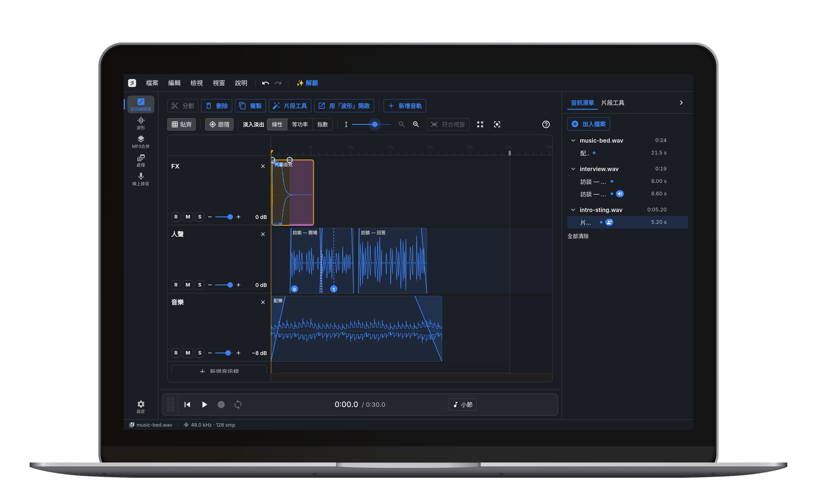Open 設定 gear in the sidebar
The height and width of the screenshot is (504, 817).
[141, 407]
